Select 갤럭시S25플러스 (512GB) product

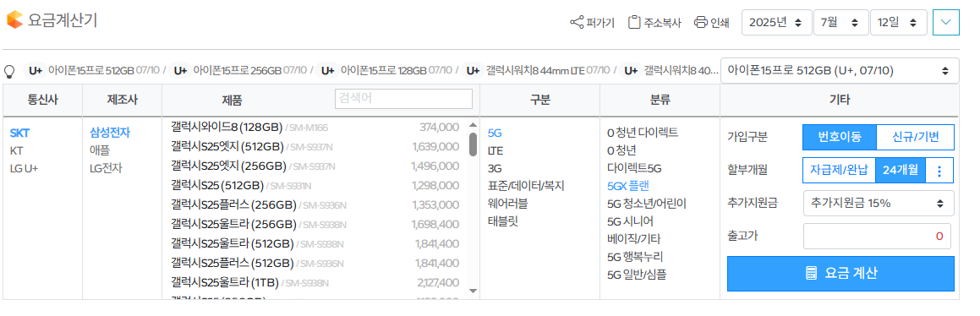315,262
